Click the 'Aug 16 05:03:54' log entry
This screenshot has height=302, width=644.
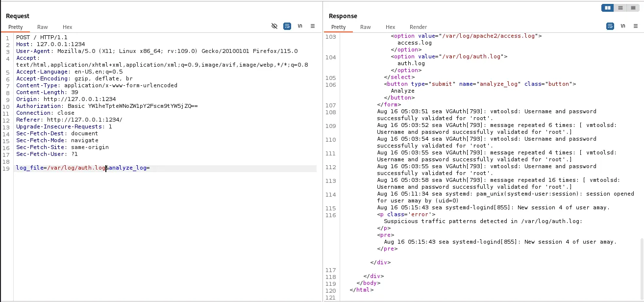point(487,142)
